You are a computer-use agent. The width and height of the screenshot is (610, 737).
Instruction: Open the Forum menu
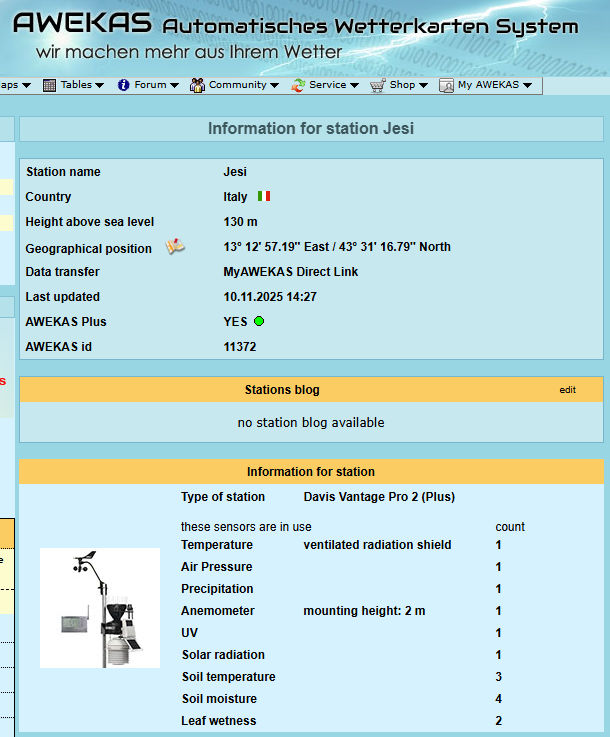(150, 85)
